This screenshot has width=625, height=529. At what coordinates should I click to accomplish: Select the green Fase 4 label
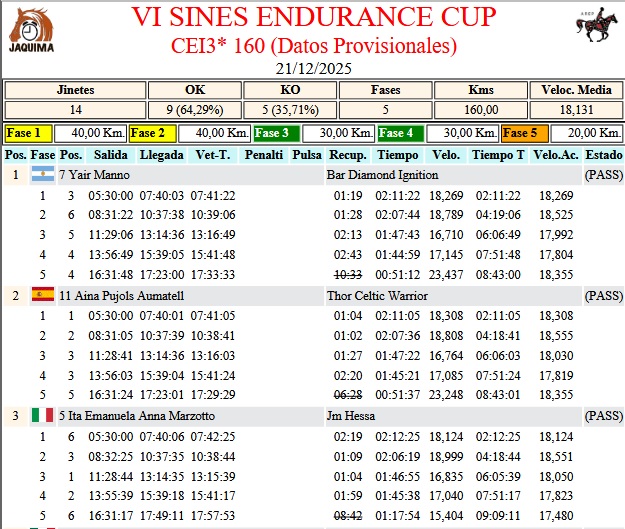click(x=397, y=133)
